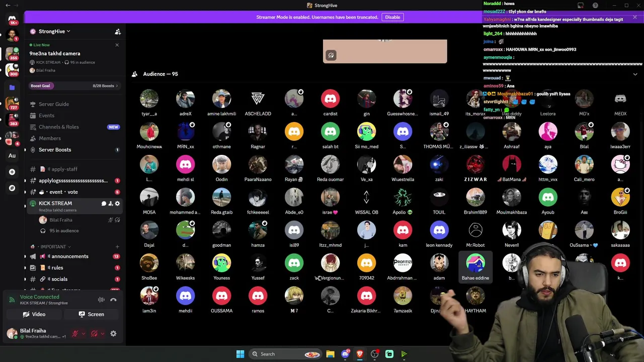Open OBS Studio from the taskbar

pyautogui.click(x=374, y=354)
